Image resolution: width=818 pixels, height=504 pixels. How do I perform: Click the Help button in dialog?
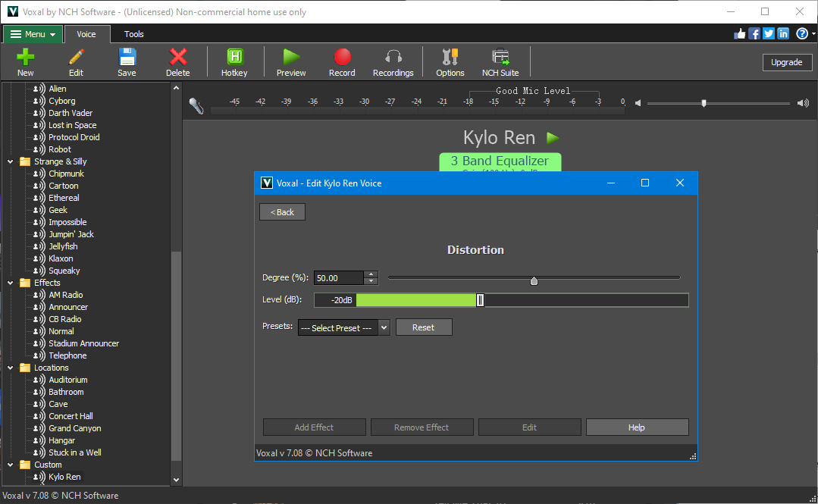click(637, 427)
